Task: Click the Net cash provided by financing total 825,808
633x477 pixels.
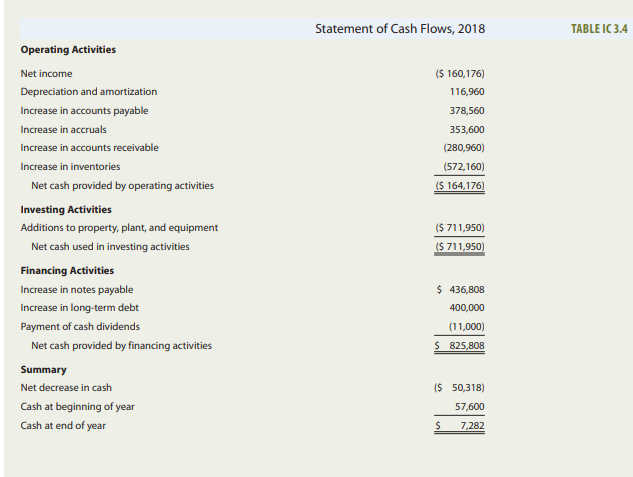Action: [x=466, y=345]
